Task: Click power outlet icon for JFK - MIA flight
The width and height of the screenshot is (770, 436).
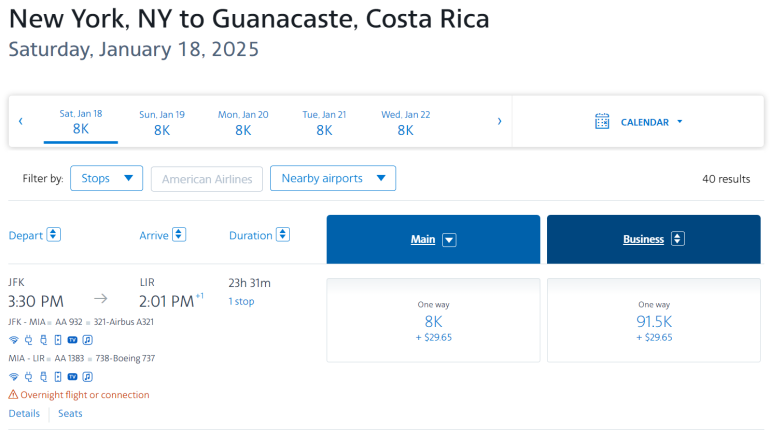Action: pyautogui.click(x=28, y=340)
